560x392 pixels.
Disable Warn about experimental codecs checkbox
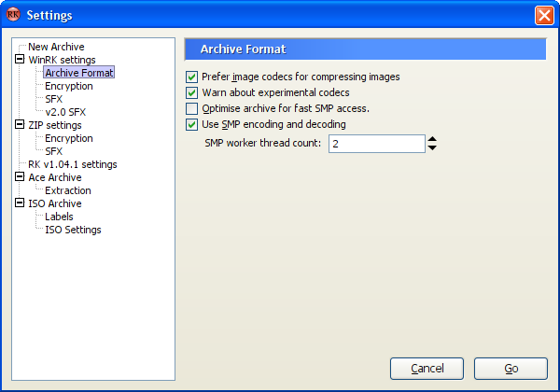191,92
